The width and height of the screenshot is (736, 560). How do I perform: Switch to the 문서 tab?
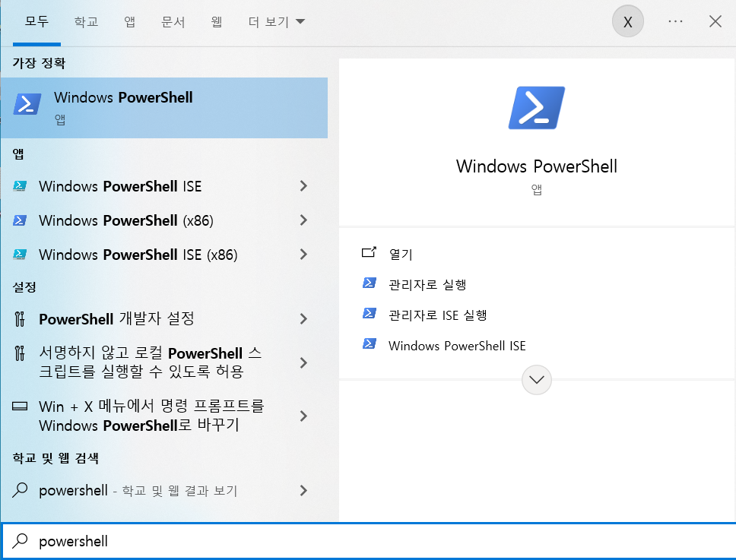coord(173,21)
